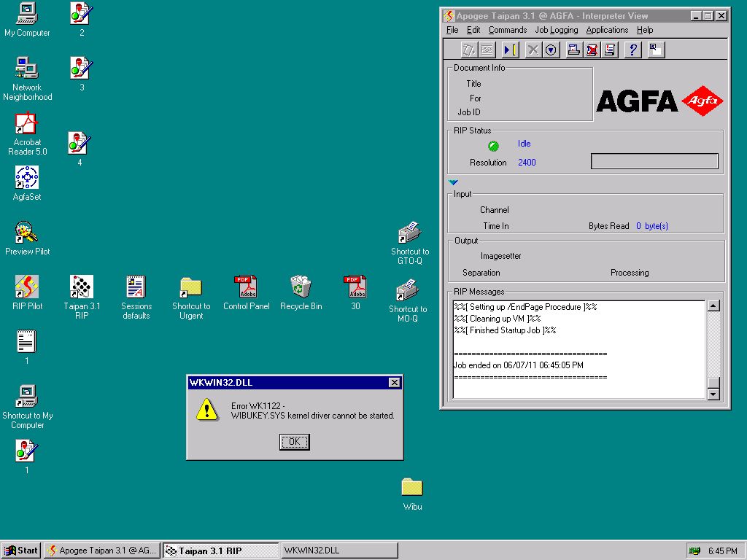Select the RIP Pilot desktop icon
The height and width of the screenshot is (560, 747).
(27, 293)
